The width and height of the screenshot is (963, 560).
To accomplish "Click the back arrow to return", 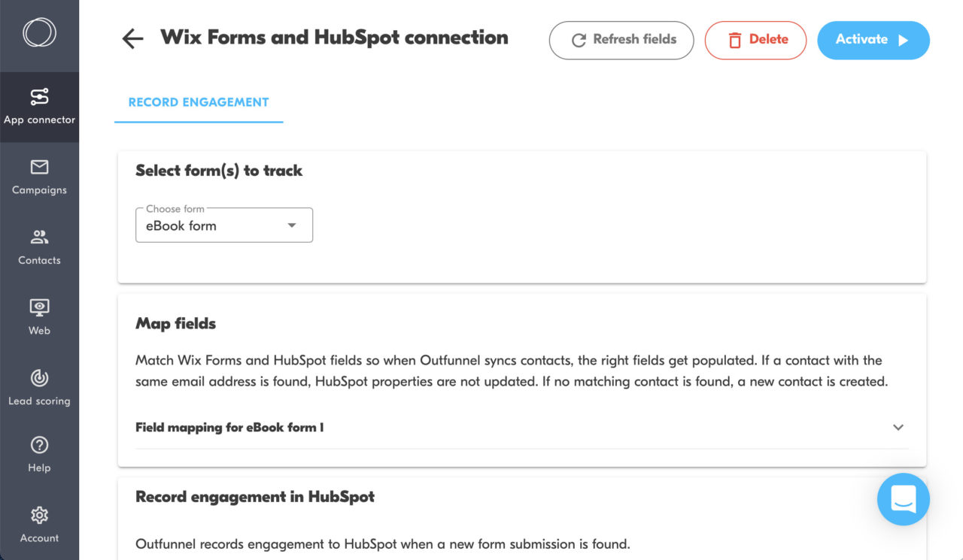I will pyautogui.click(x=132, y=38).
